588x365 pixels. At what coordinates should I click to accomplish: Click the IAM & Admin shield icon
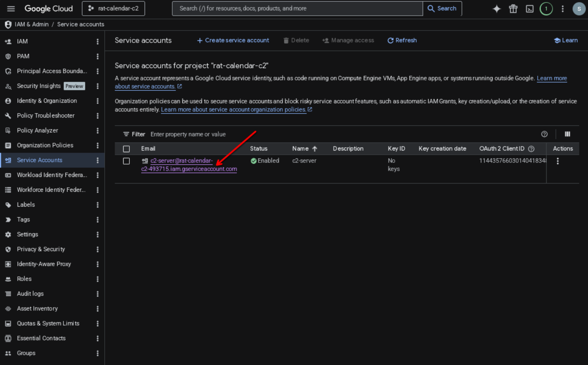[8, 24]
